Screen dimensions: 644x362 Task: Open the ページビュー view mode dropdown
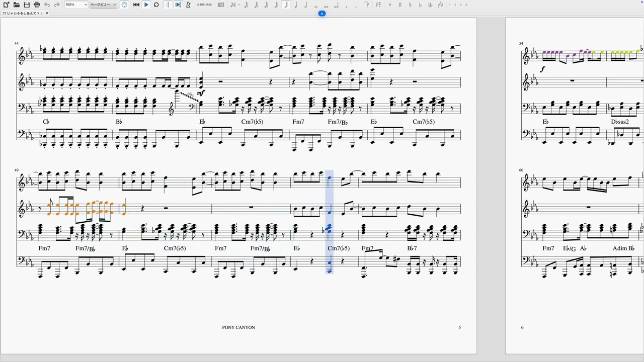coord(103,5)
